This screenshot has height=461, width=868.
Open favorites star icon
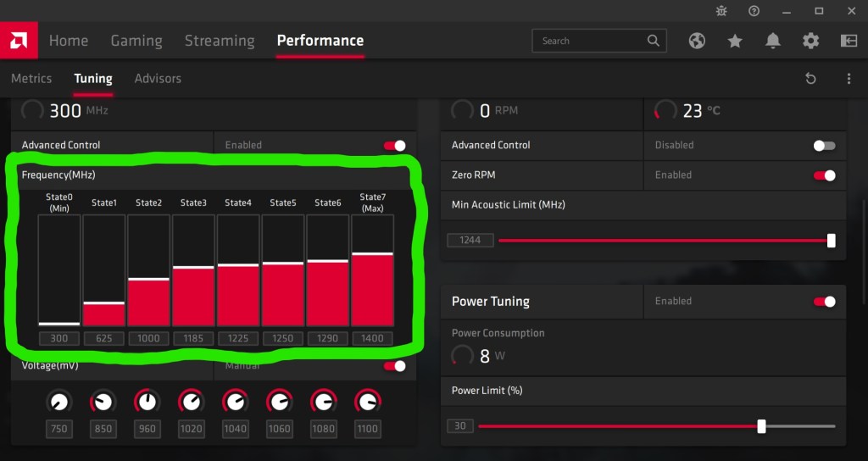point(735,41)
